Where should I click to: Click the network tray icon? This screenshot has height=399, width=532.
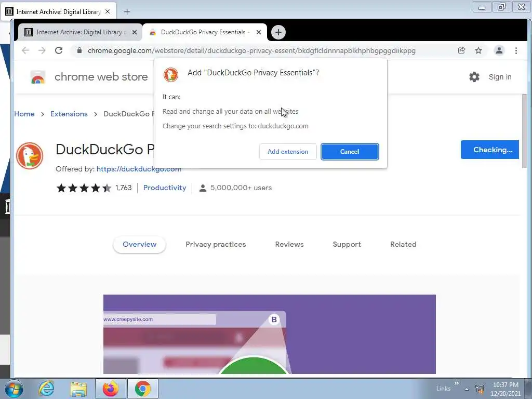tap(480, 389)
